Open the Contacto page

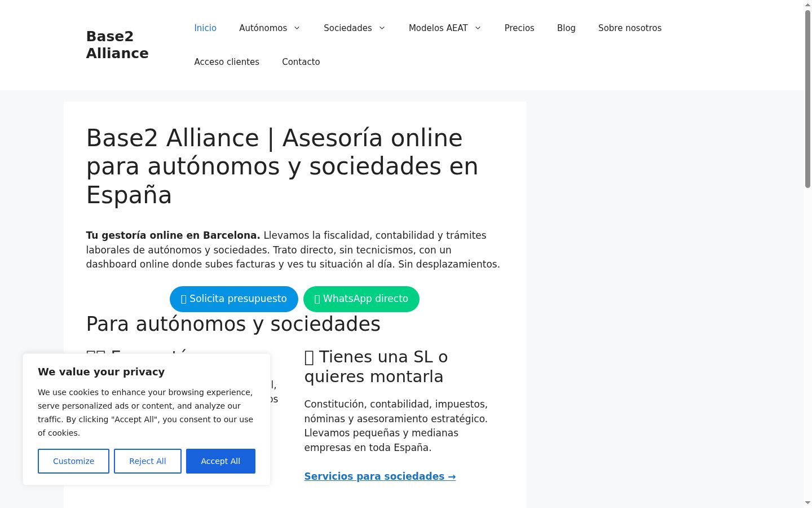(301, 62)
